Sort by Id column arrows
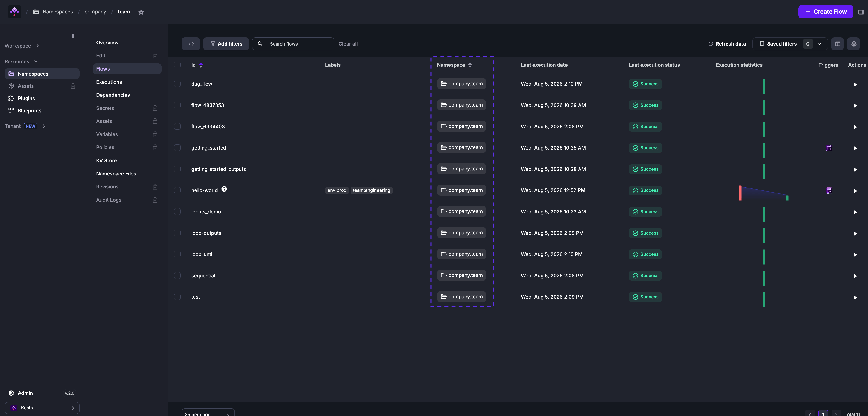The image size is (868, 416). [200, 65]
